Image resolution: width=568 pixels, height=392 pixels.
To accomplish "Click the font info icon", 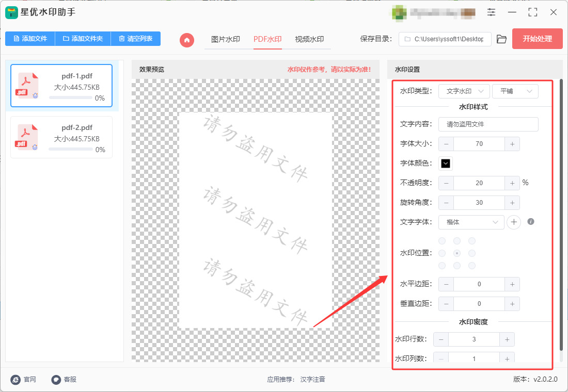I will (531, 221).
